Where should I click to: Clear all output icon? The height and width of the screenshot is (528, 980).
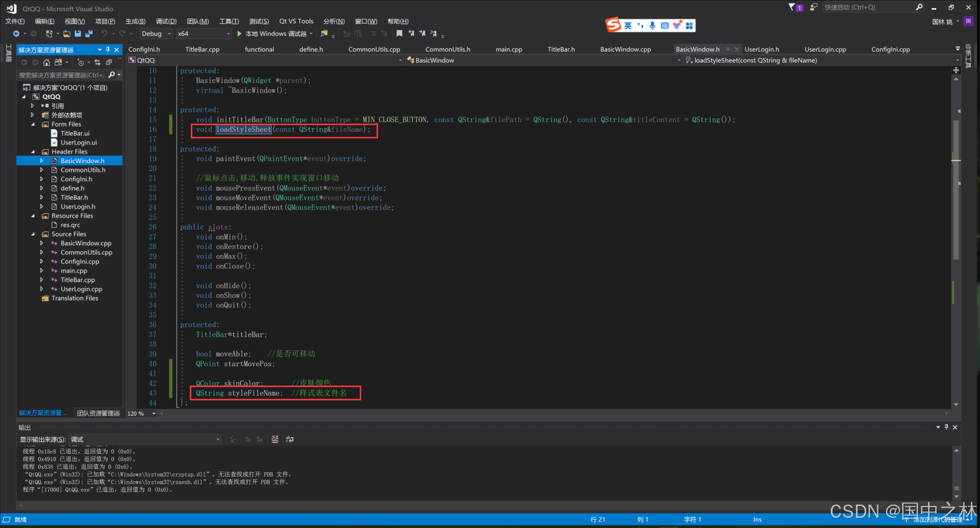coord(275,439)
